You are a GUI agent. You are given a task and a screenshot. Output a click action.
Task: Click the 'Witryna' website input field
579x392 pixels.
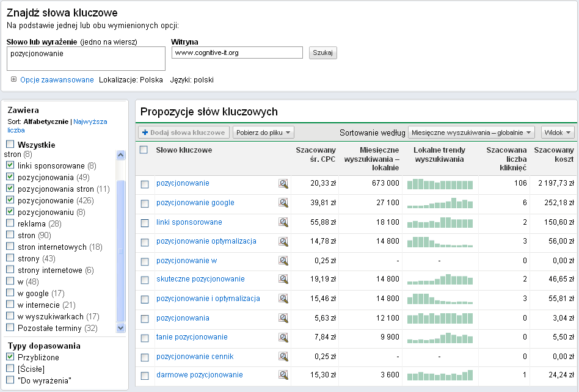(x=237, y=53)
